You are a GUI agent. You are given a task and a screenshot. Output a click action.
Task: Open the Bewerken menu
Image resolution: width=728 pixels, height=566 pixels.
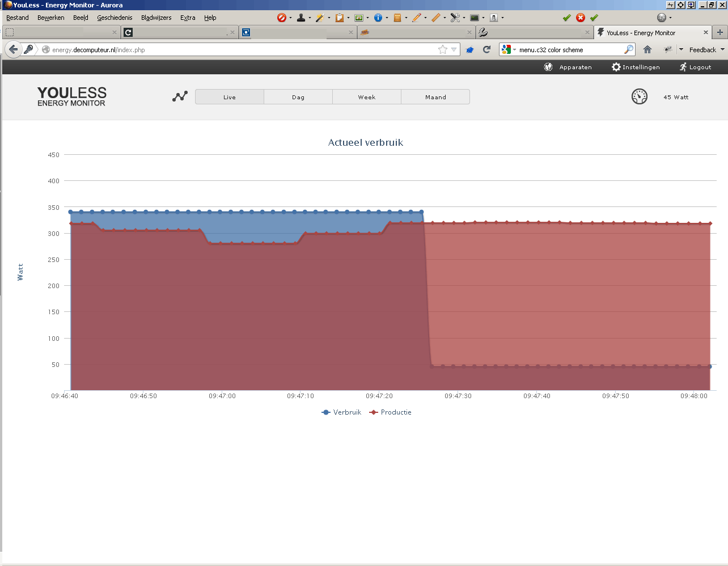(51, 18)
